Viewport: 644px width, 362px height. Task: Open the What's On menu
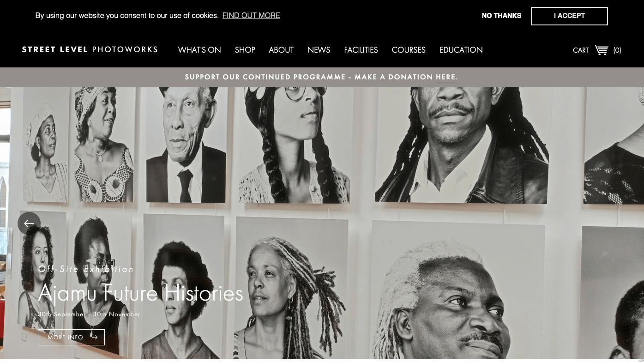click(199, 50)
